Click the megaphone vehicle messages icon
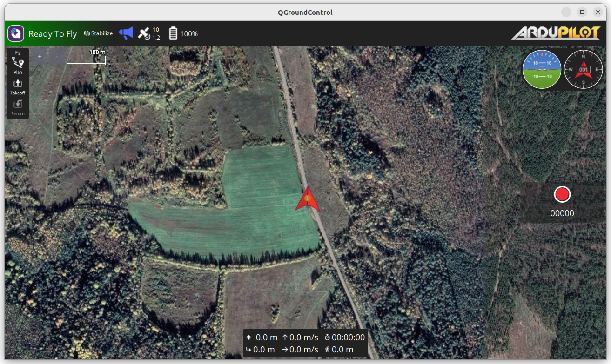Viewport: 611px width, 364px height. 126,33
